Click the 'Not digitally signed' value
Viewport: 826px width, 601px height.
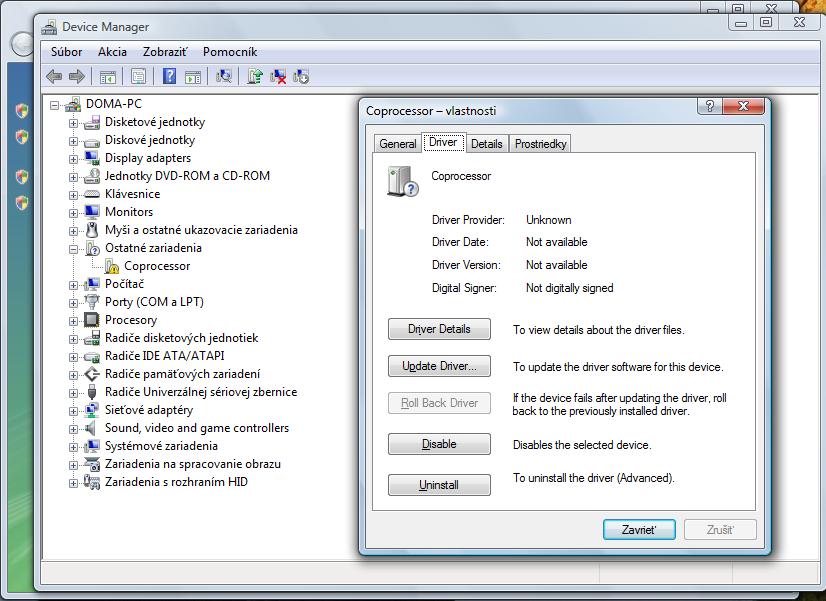(x=569, y=288)
